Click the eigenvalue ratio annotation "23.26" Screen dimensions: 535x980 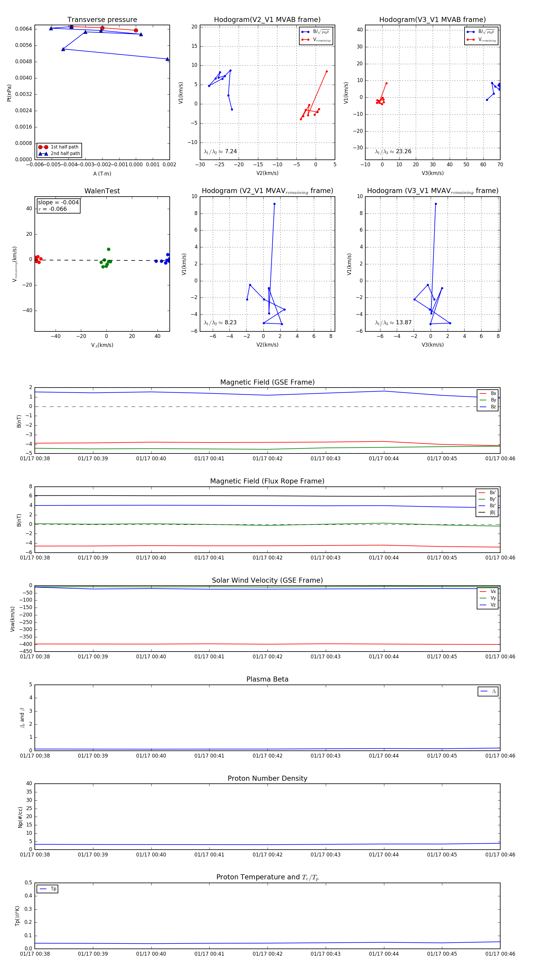click(393, 151)
